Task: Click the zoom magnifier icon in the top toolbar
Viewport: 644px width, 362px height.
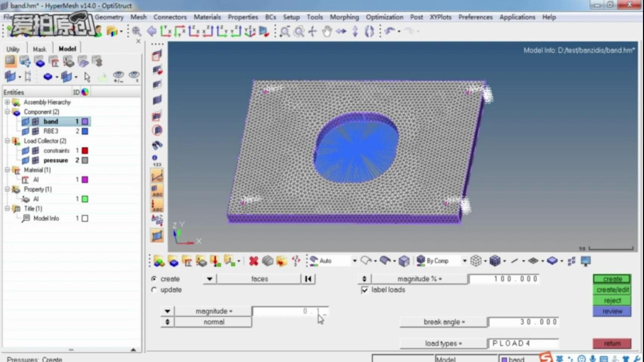Action: [x=136, y=32]
